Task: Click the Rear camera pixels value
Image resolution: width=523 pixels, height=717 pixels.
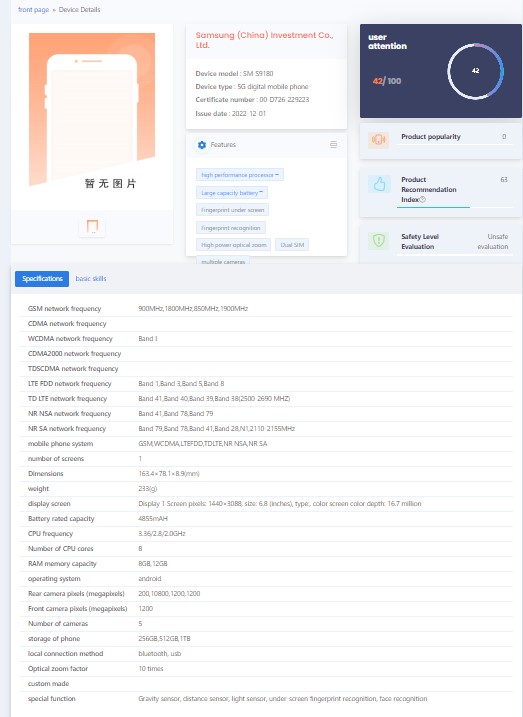Action: 169,594
